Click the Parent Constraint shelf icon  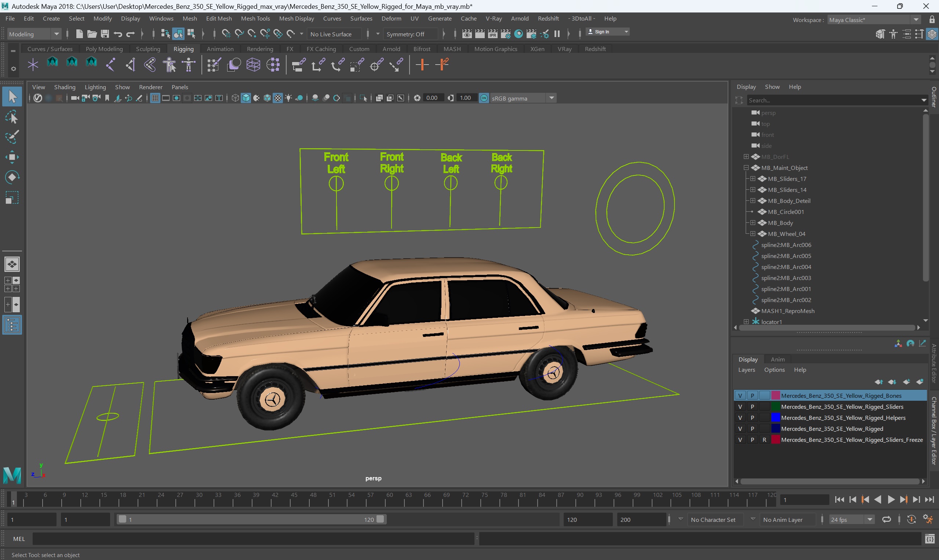298,65
